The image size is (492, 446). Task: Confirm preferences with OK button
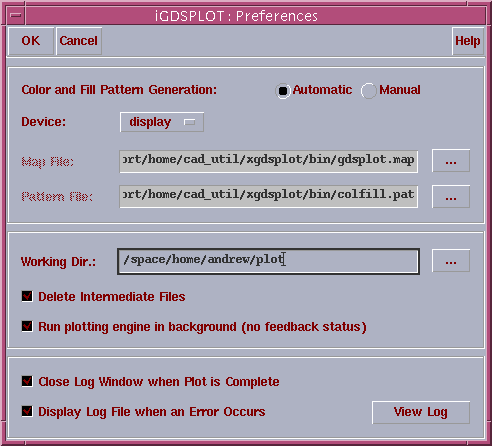click(x=31, y=41)
